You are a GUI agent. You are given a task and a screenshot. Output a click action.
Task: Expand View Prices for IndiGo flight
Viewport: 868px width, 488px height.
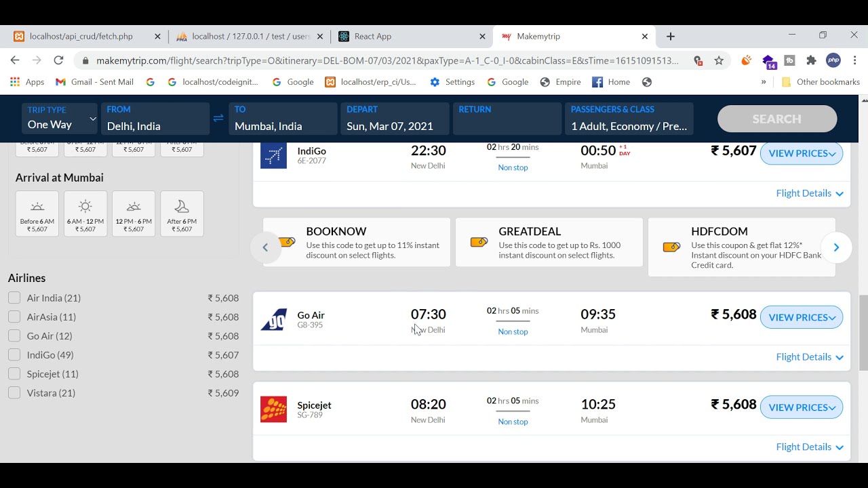point(802,153)
